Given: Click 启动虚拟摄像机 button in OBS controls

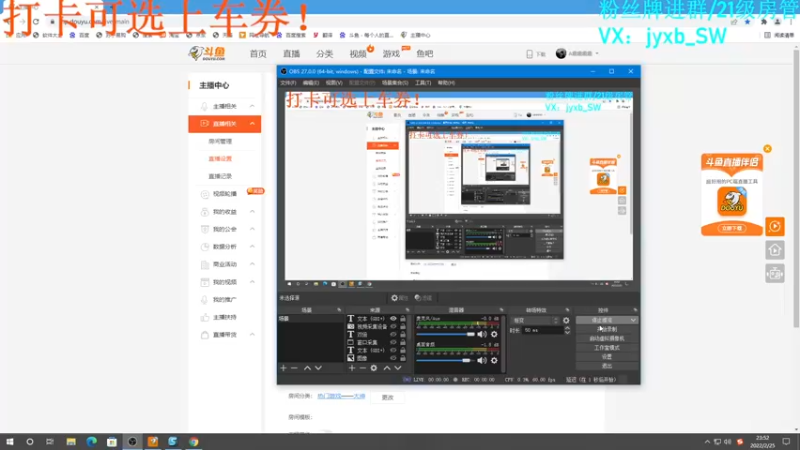Looking at the screenshot, I should click(x=607, y=339).
